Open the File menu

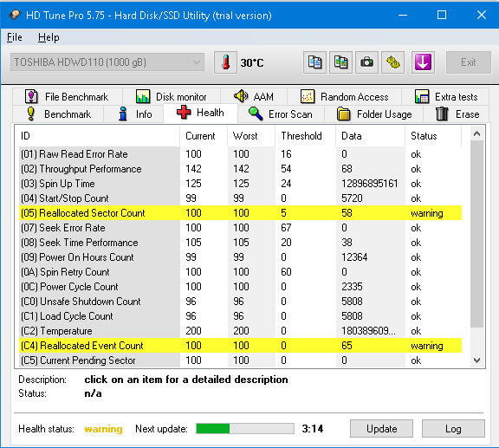15,37
